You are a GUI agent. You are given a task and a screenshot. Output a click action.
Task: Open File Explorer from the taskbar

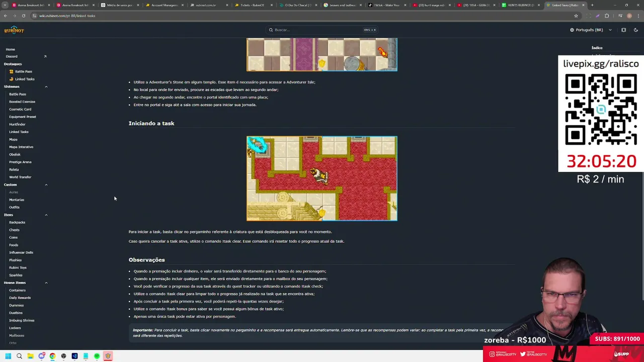pyautogui.click(x=30, y=356)
